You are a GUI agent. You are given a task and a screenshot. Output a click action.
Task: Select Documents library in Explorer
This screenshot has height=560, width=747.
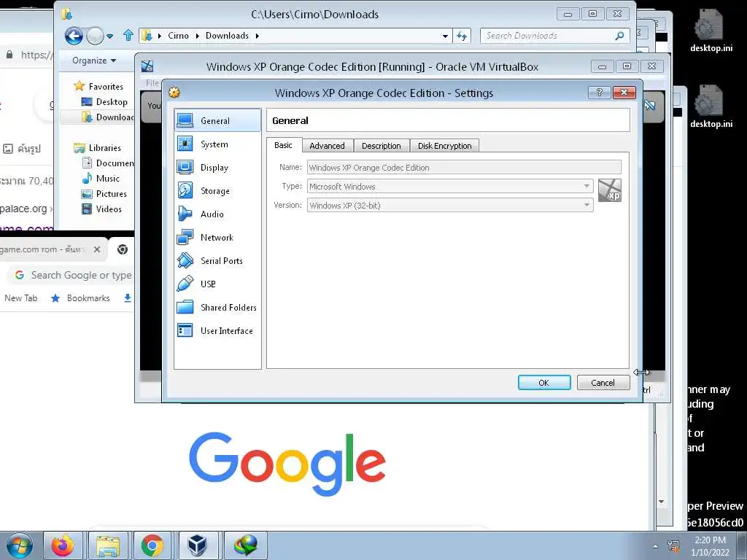click(x=108, y=163)
